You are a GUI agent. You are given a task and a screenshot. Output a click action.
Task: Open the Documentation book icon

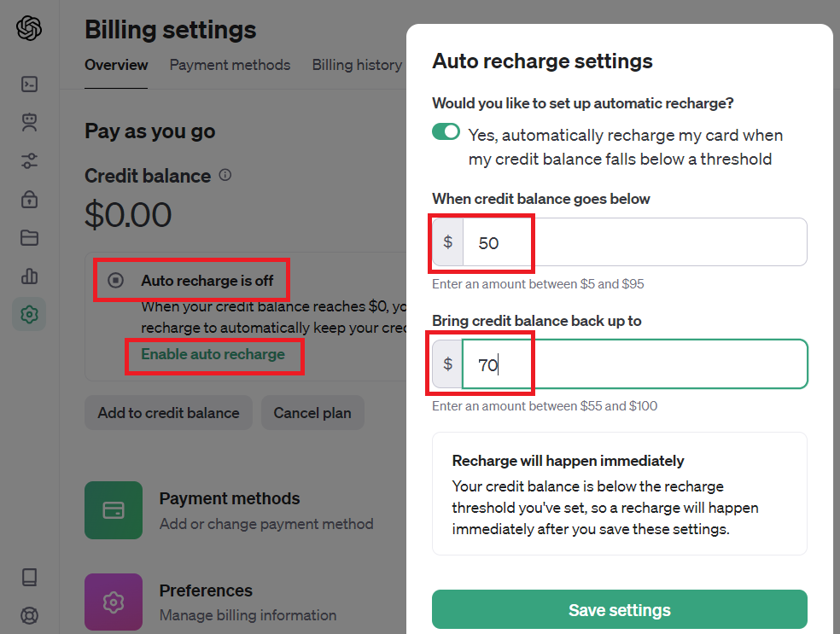click(29, 578)
